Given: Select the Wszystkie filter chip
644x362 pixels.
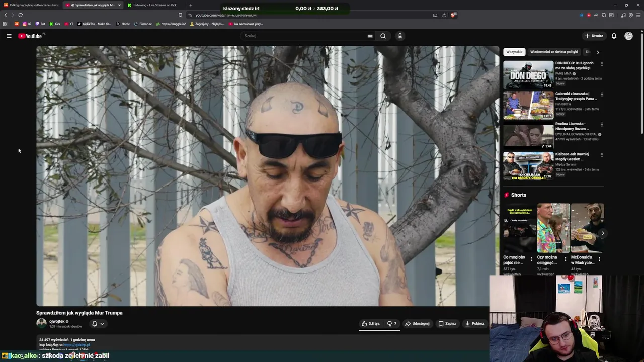Looking at the screenshot, I should pyautogui.click(x=514, y=52).
